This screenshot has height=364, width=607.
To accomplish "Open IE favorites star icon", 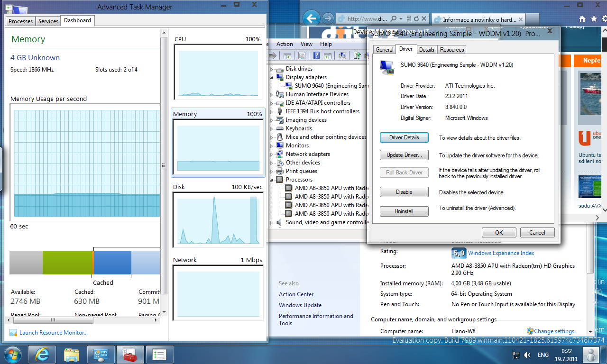I will 593,19.
